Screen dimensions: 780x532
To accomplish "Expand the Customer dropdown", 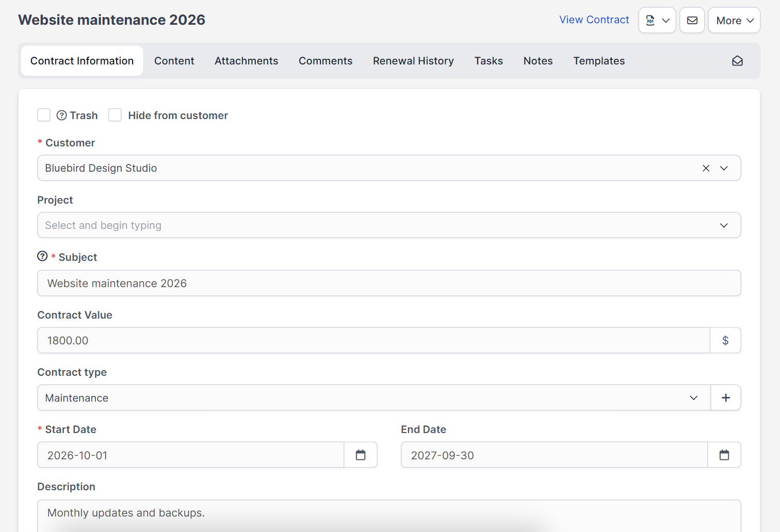I will click(724, 168).
